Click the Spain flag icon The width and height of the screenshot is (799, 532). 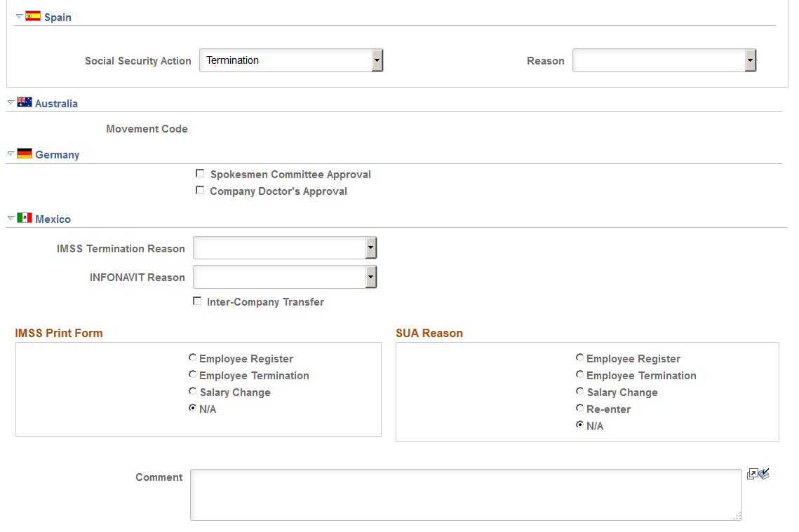point(32,16)
